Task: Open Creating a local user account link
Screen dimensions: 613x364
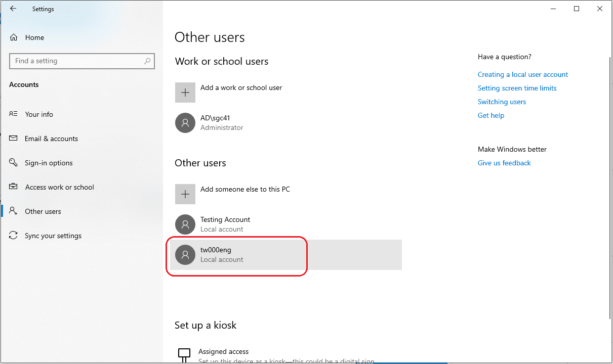Action: (x=523, y=74)
